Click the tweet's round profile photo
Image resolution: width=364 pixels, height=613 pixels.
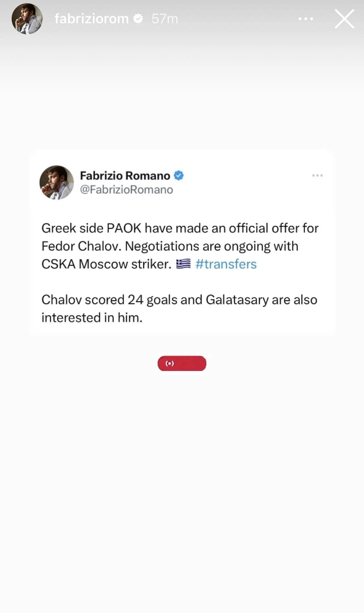57,182
